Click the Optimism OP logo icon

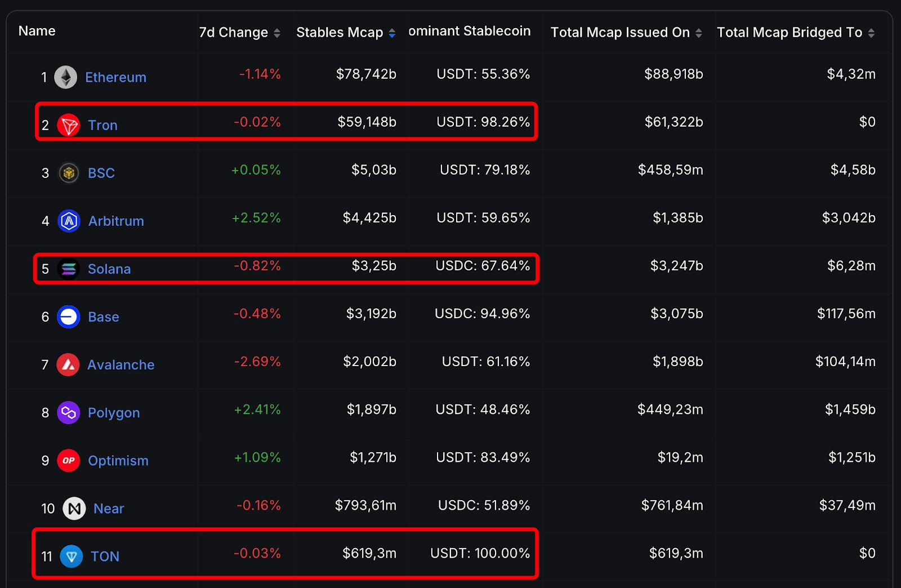click(69, 461)
